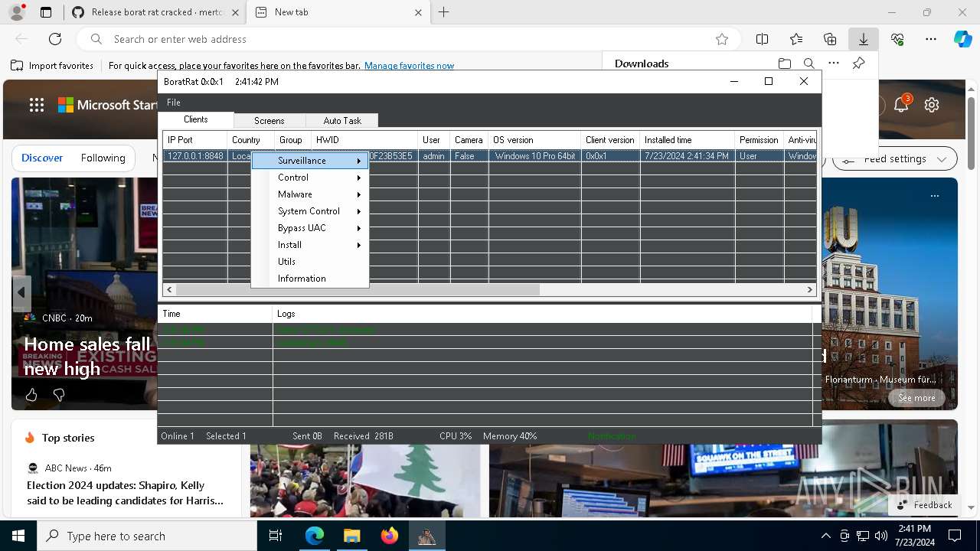Open Favorites icon in Edge toolbar
The height and width of the screenshot is (551, 980).
tap(796, 39)
